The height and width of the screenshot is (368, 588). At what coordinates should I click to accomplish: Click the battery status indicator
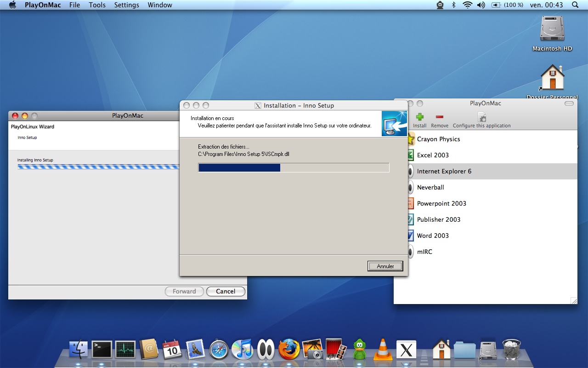click(x=507, y=5)
